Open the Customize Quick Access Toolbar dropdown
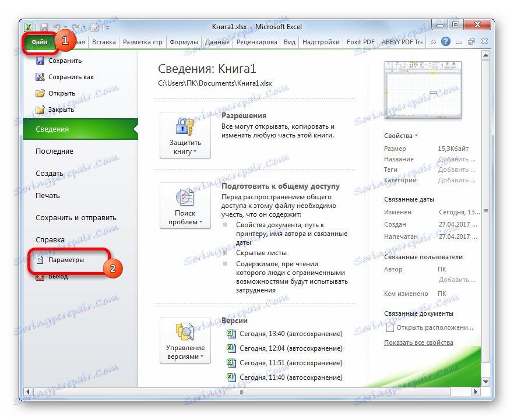The image size is (514, 420). coord(107,28)
